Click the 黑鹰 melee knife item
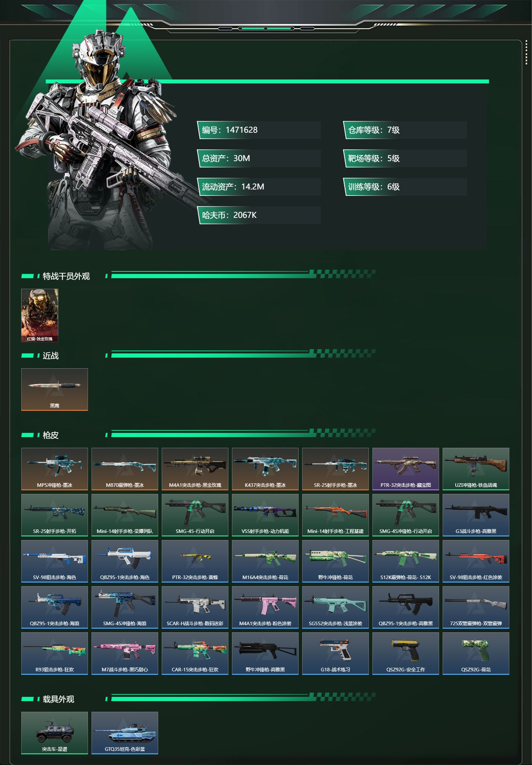Screen dimensions: 532x765 click(55, 390)
